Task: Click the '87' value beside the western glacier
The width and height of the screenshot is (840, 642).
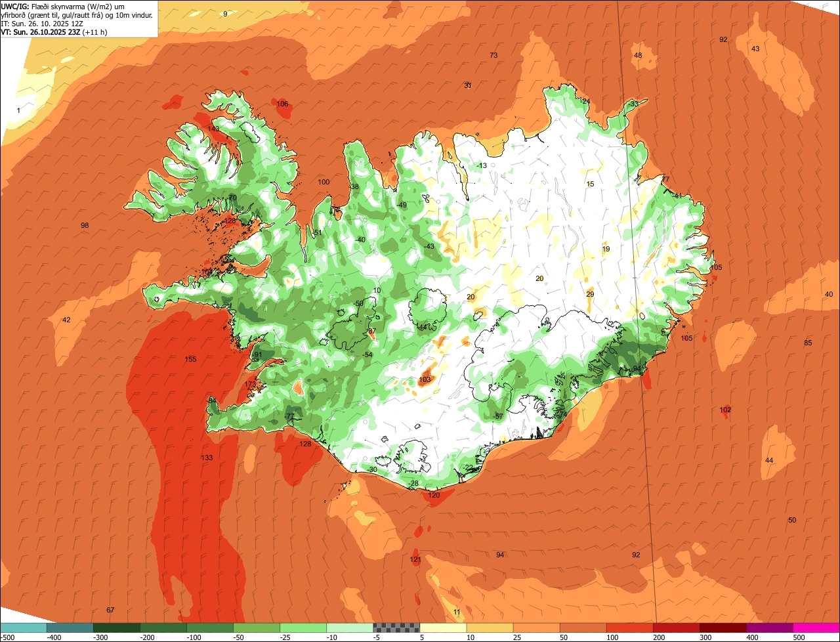Action: point(372,332)
